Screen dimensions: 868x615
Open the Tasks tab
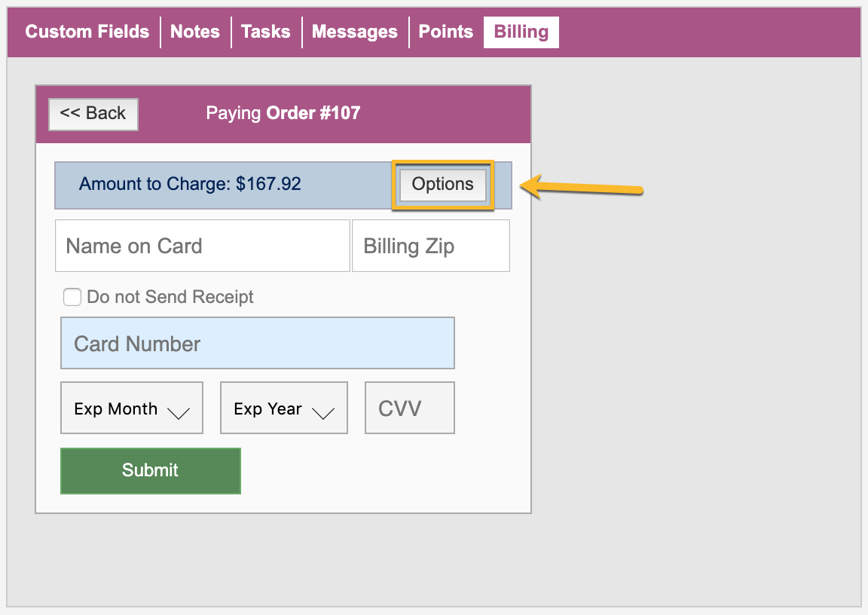[266, 32]
